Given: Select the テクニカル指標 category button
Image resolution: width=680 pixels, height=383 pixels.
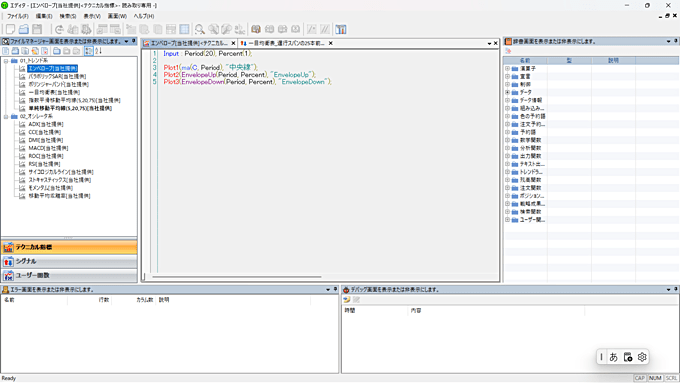Looking at the screenshot, I should [x=69, y=247].
